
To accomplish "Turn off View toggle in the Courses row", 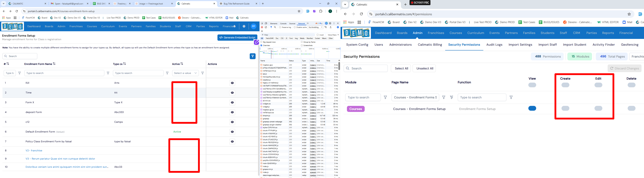I will click(x=532, y=108).
